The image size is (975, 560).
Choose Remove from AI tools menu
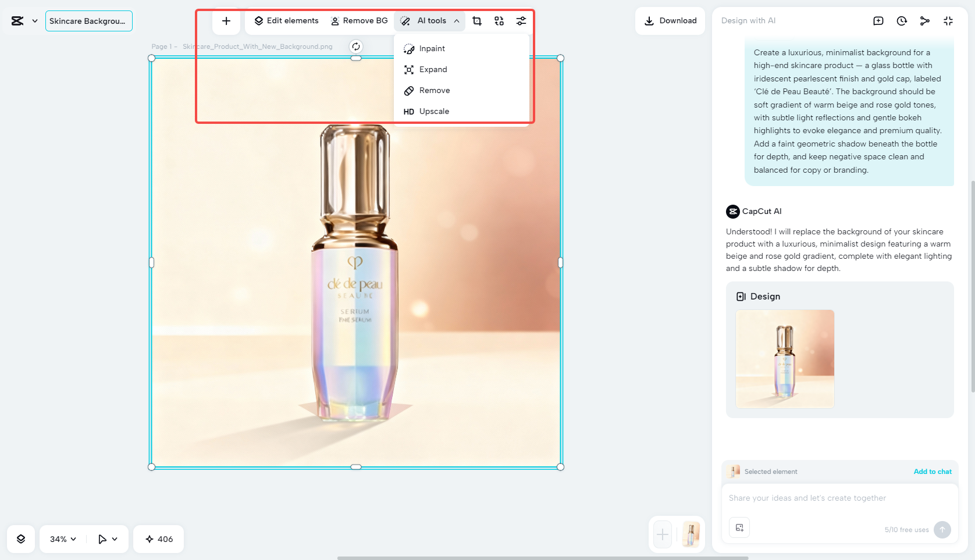(x=461, y=91)
